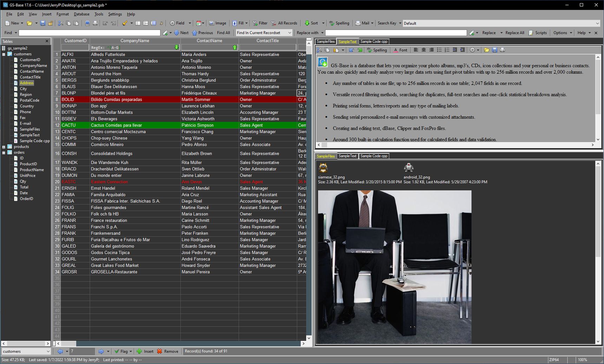The width and height of the screenshot is (604, 364).
Task: Click the vertical scrollbar of records grid
Action: pyautogui.click(x=309, y=191)
